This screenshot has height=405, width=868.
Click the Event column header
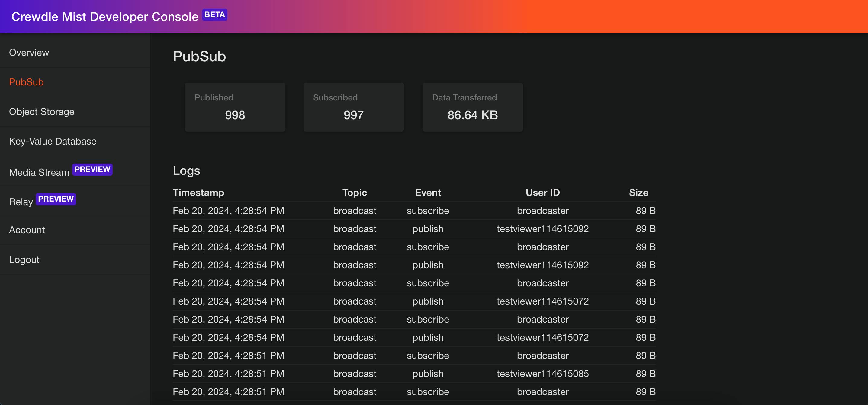428,193
